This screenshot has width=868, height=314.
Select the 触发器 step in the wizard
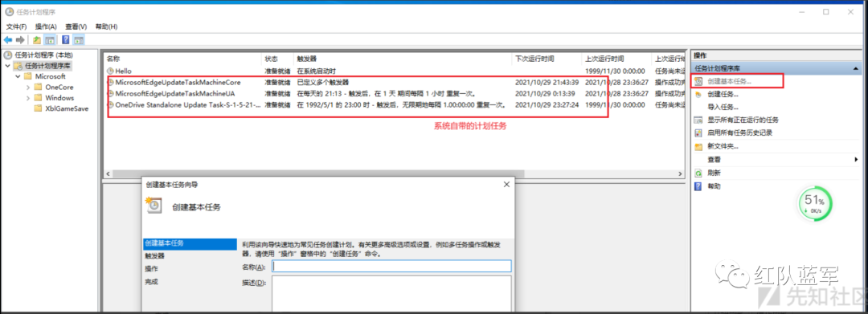point(154,256)
